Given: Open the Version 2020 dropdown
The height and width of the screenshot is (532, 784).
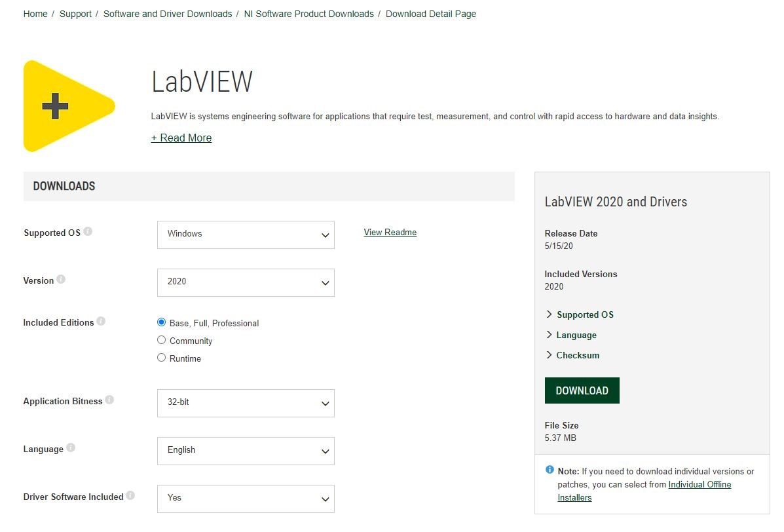Looking at the screenshot, I should (246, 282).
